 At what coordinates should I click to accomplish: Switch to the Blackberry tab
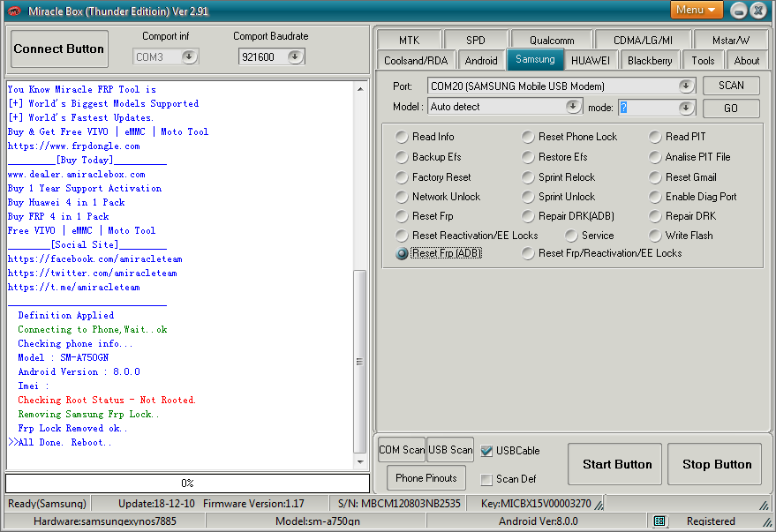(650, 60)
